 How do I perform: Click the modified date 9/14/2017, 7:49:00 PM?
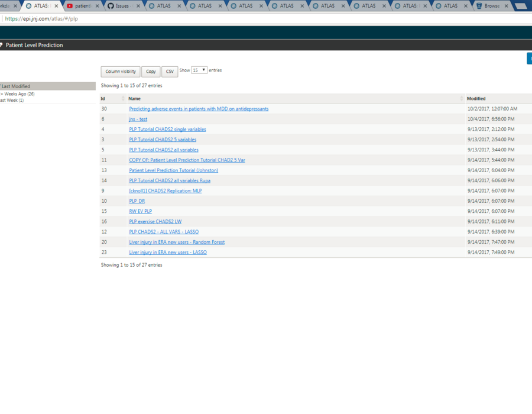click(491, 252)
